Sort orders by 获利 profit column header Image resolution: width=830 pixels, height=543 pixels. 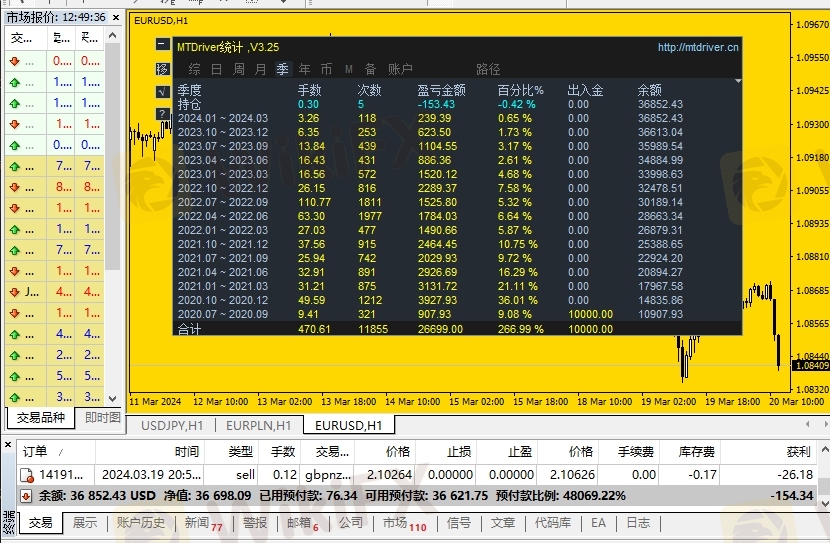coord(769,452)
